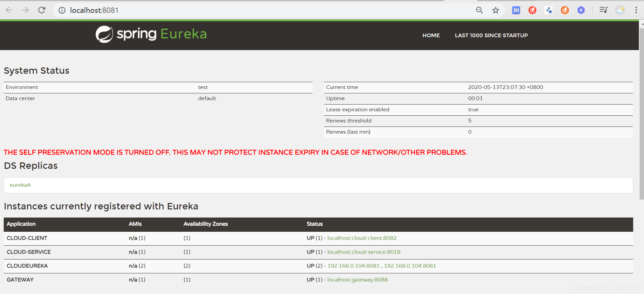
Task: Click the Application column header
Action: click(21, 224)
